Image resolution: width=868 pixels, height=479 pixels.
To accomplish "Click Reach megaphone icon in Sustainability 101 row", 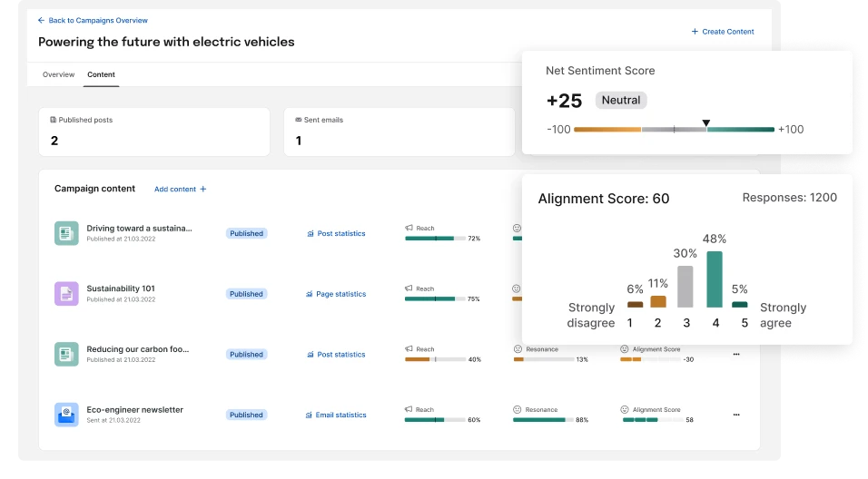I will click(409, 288).
